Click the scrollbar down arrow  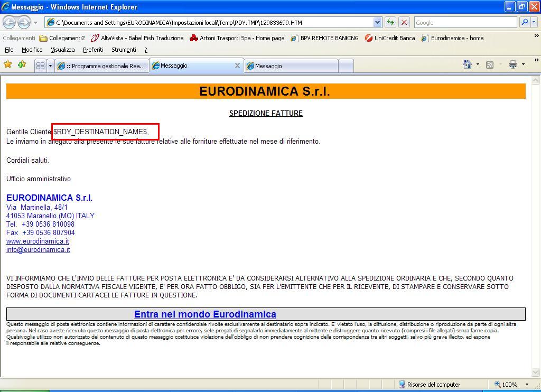tap(536, 372)
